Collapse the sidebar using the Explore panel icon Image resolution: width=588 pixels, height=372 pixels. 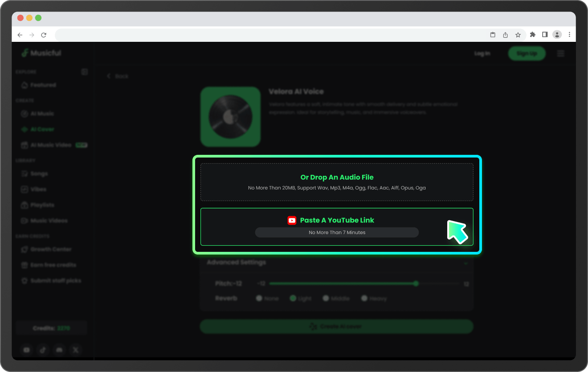tap(85, 72)
